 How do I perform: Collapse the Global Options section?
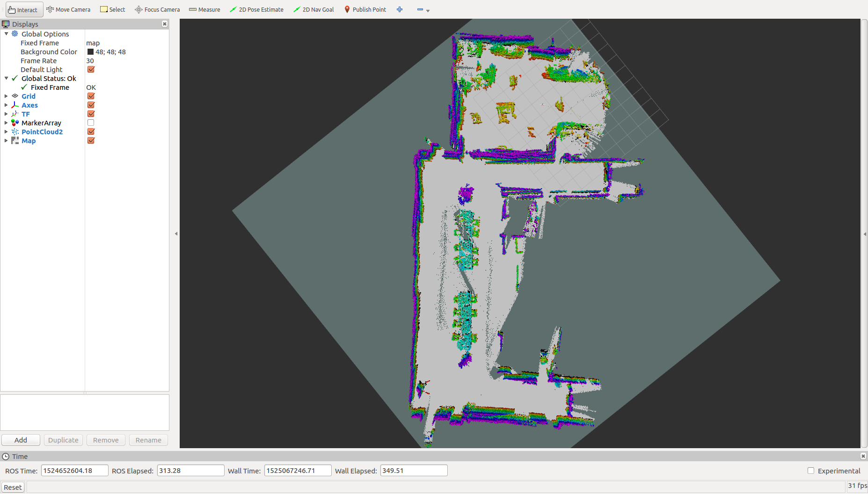(x=6, y=34)
